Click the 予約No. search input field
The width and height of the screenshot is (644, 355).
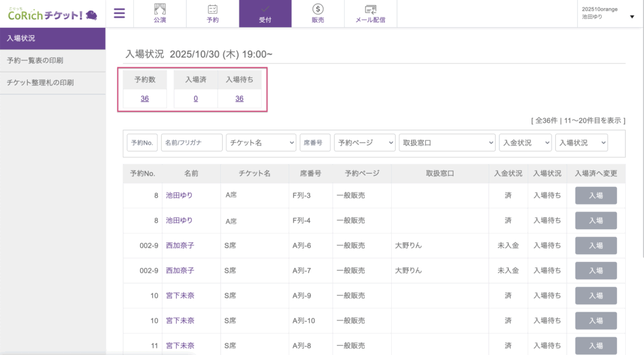142,143
